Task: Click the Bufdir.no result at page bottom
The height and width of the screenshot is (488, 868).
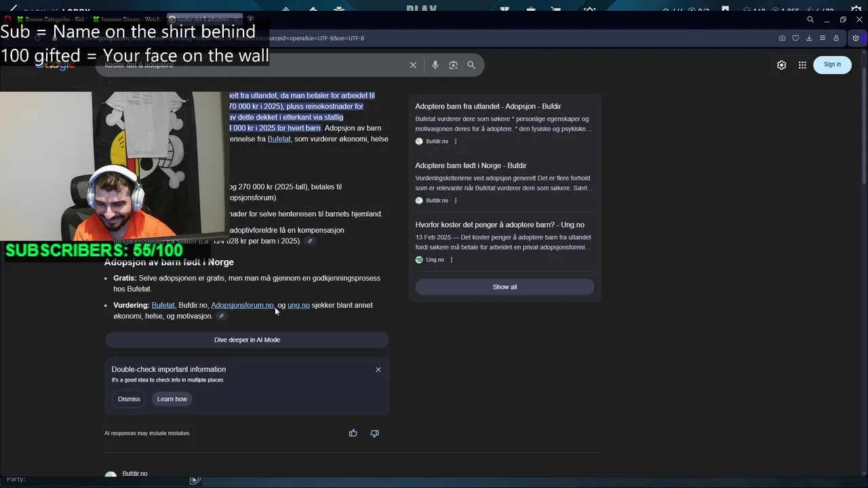Action: (135, 474)
